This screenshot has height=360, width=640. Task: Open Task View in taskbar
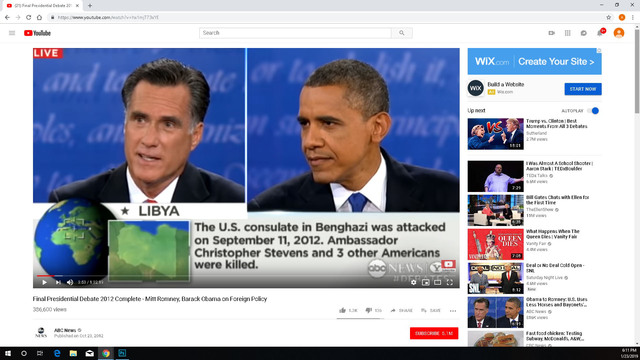40,353
